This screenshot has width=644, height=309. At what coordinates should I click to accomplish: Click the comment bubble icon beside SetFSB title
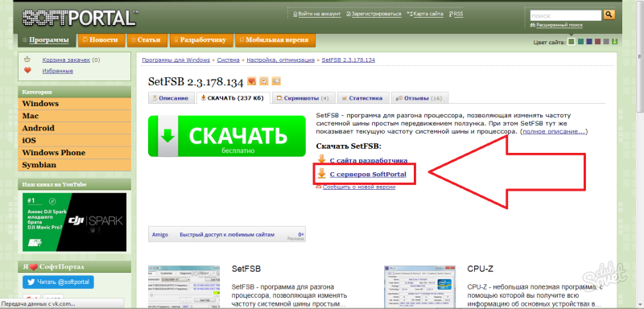(264, 80)
